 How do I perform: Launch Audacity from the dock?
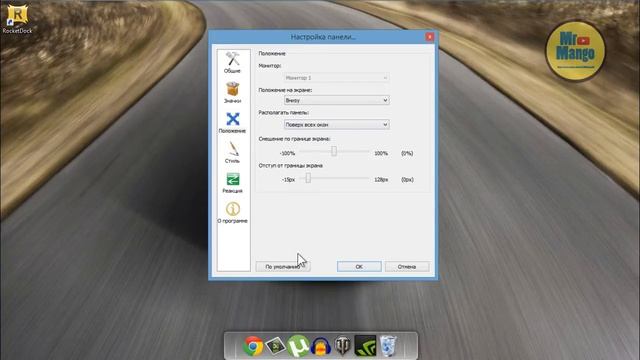[321, 347]
